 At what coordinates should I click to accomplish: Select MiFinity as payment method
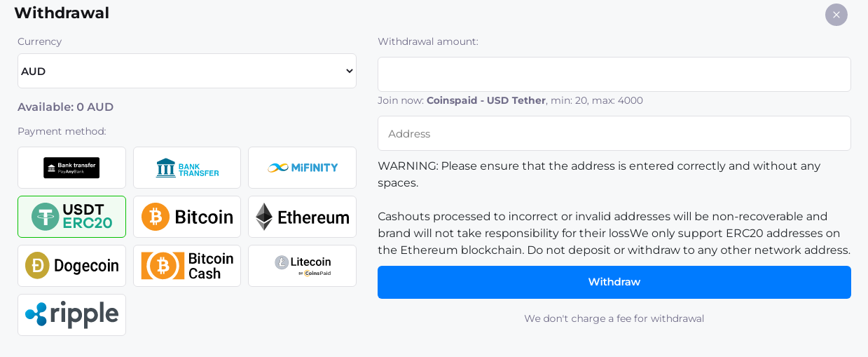click(302, 168)
